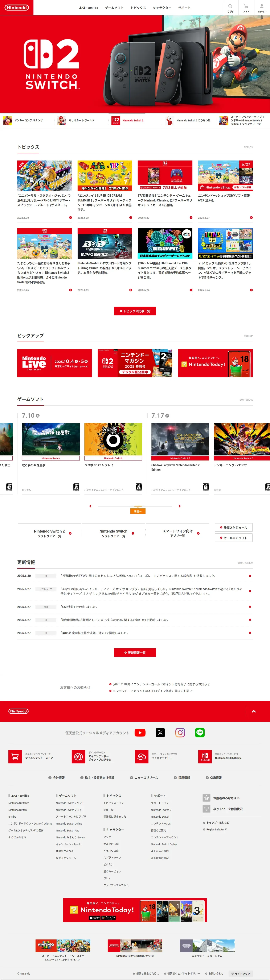Click the 採用情報 footer link
270x980 pixels.
tap(182, 778)
